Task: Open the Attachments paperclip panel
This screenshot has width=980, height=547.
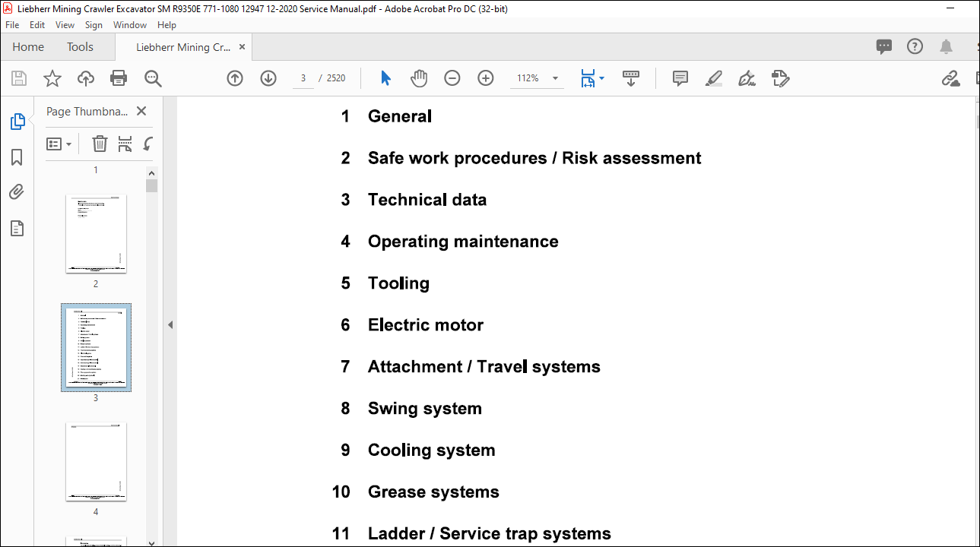Action: (x=17, y=192)
